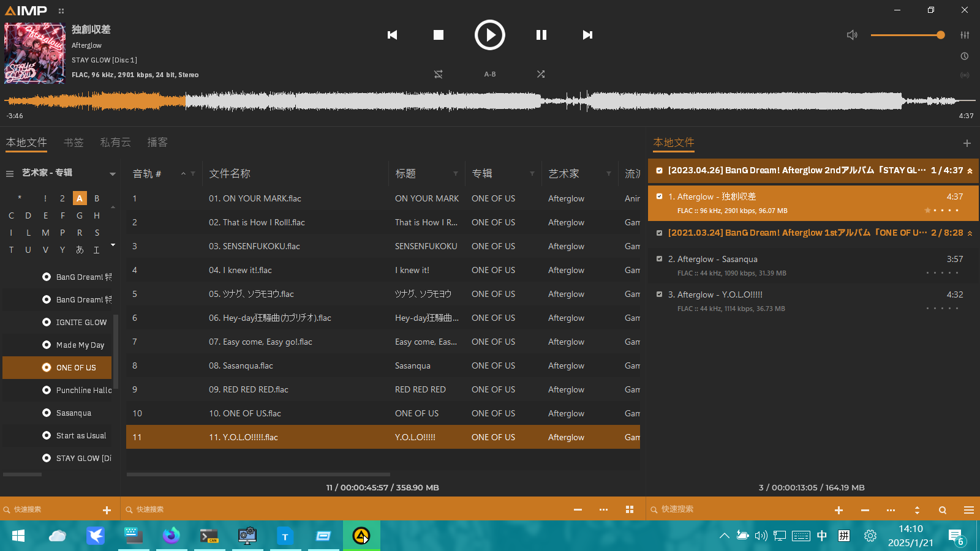Open the sleep timer clock icon
The image size is (980, 551).
[965, 56]
